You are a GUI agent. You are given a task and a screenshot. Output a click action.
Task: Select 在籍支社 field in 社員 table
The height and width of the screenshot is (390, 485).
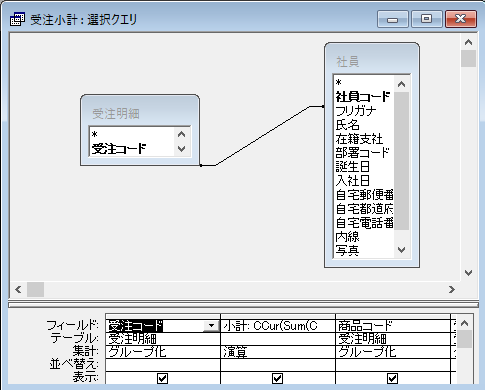pos(359,139)
